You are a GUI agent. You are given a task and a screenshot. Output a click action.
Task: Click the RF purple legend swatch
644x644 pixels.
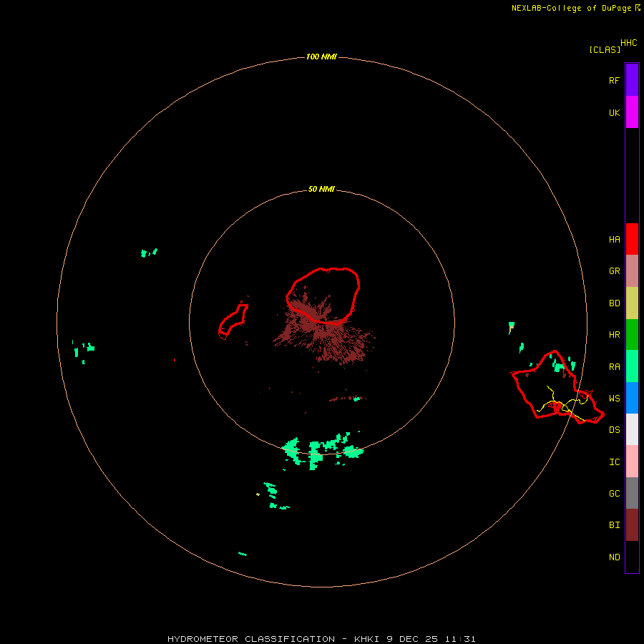(x=632, y=79)
